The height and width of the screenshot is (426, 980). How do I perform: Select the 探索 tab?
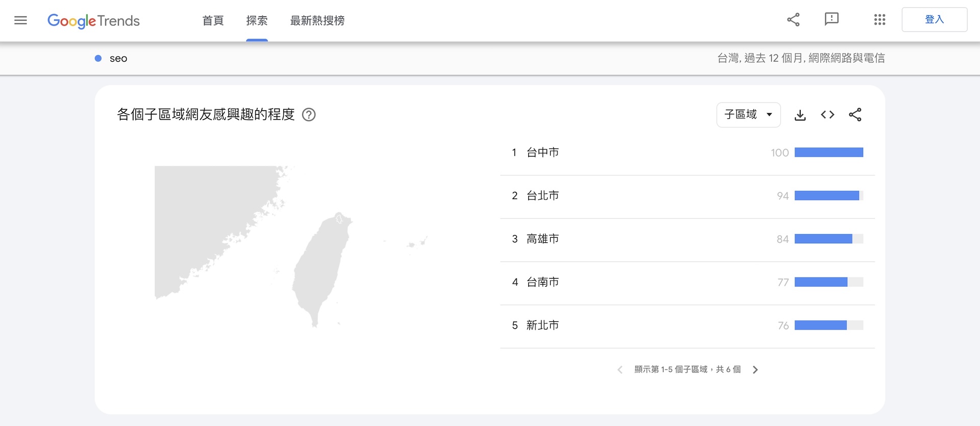coord(257,20)
